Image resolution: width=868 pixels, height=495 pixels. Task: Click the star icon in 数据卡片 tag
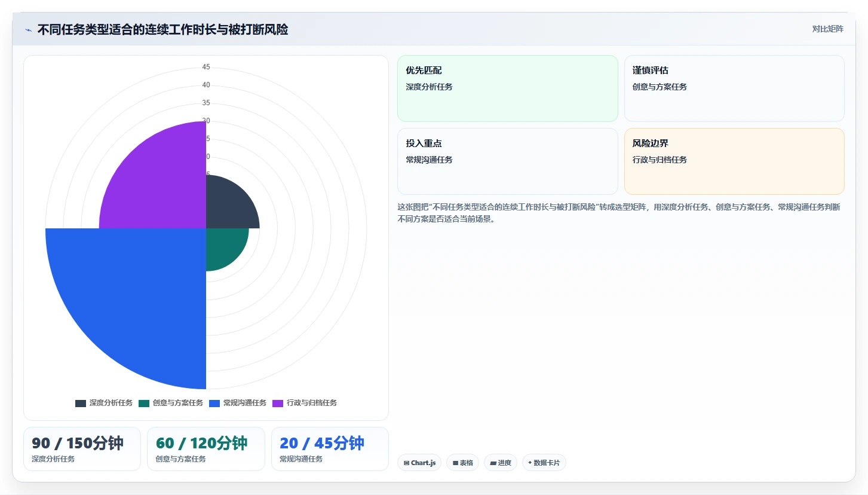tap(530, 463)
